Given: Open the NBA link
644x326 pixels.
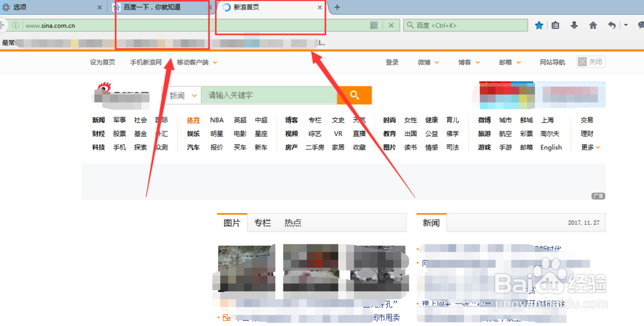Looking at the screenshot, I should click(x=217, y=120).
